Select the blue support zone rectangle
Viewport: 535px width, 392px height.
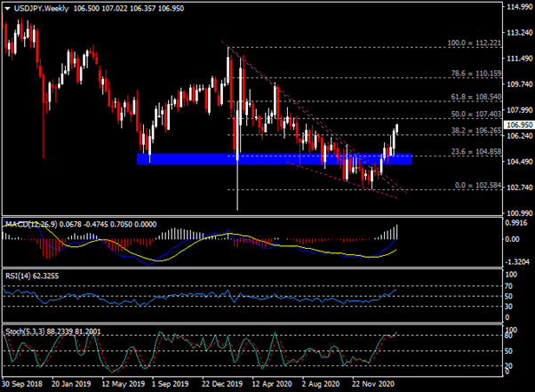[x=267, y=158]
